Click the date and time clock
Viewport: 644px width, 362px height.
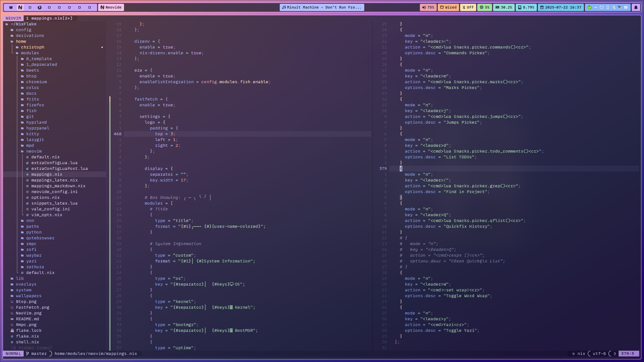(561, 7)
